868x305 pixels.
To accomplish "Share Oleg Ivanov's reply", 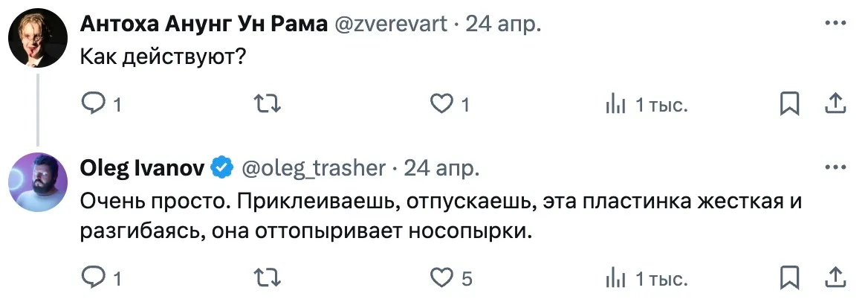I will [835, 278].
